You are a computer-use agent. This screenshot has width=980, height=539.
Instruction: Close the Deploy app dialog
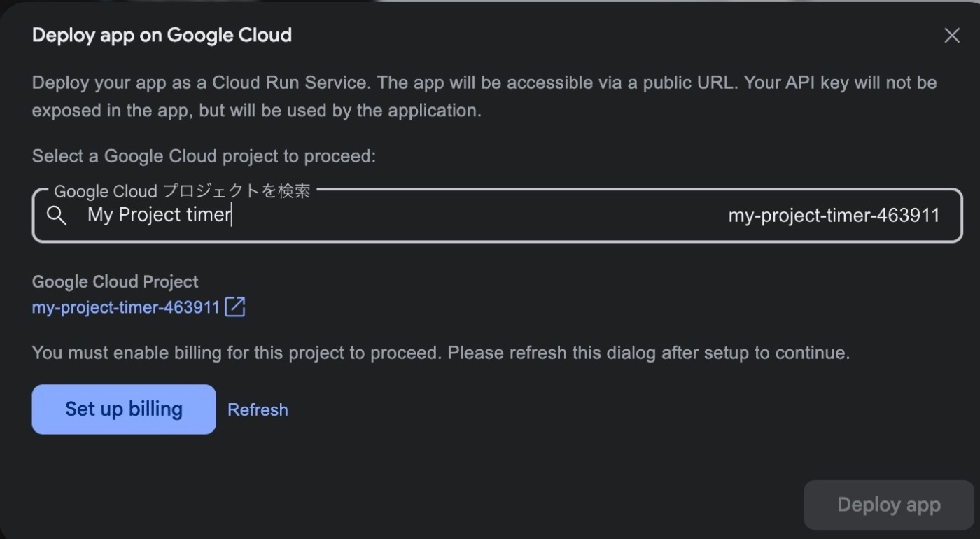951,36
